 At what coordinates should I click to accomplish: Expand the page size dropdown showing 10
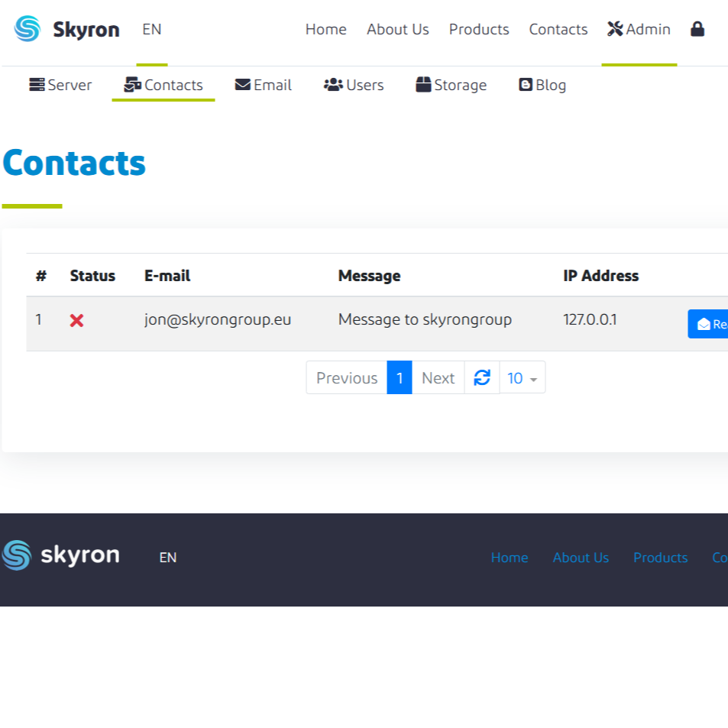(x=522, y=377)
